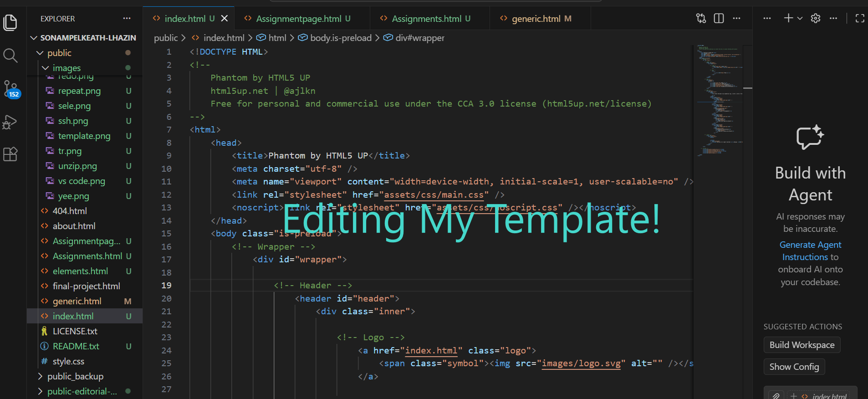Collapse the public folder
Viewport: 868px width, 399px height.
[x=85, y=53]
